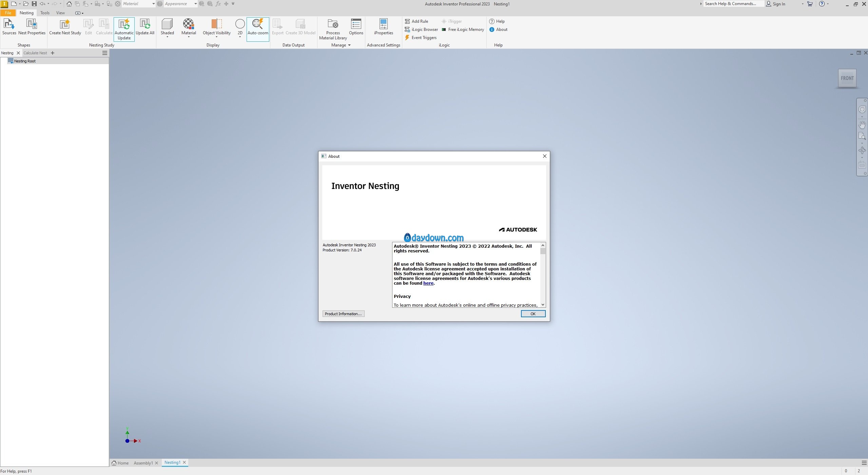Image resolution: width=868 pixels, height=475 pixels.
Task: Click the New file icon in quick access toolbar
Action: tap(14, 4)
